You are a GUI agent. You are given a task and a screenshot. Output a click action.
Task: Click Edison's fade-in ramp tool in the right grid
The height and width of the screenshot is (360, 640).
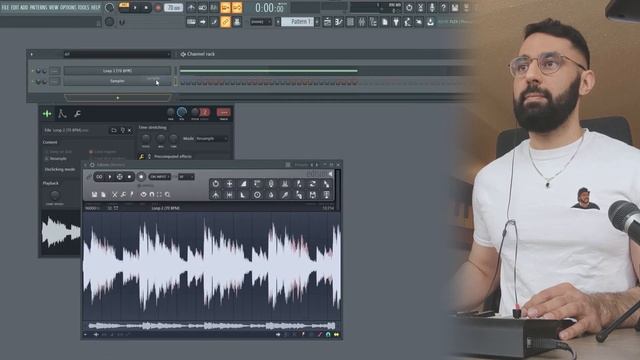click(x=243, y=184)
